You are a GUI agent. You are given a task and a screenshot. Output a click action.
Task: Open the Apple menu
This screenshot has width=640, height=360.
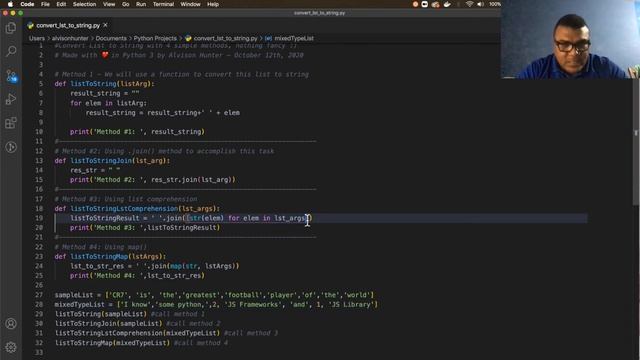click(x=10, y=4)
